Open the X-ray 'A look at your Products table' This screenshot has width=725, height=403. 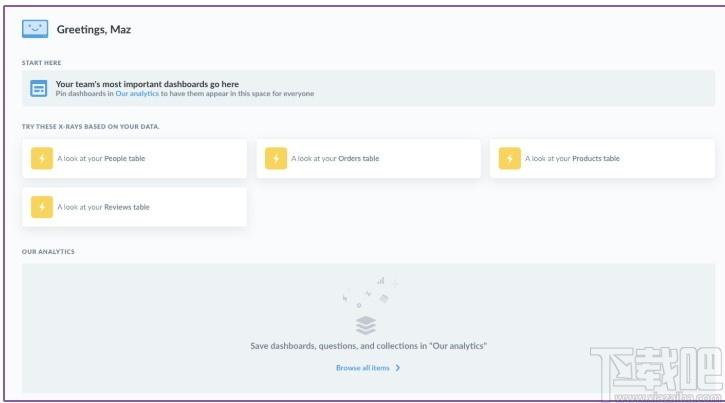coord(602,159)
